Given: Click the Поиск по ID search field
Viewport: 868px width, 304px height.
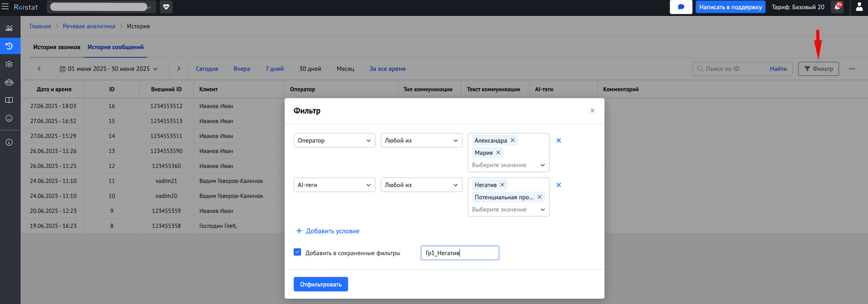Looking at the screenshot, I should coord(730,69).
